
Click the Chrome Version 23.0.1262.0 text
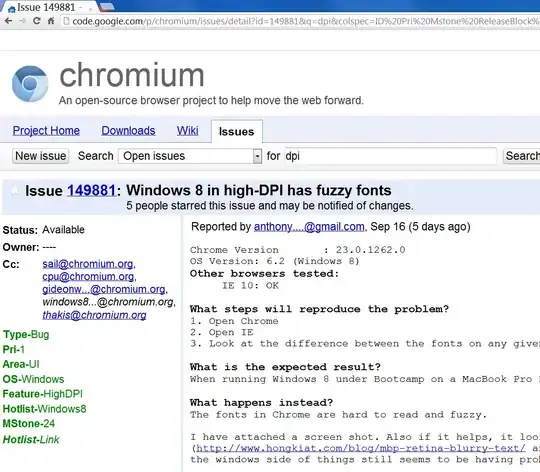coord(298,250)
